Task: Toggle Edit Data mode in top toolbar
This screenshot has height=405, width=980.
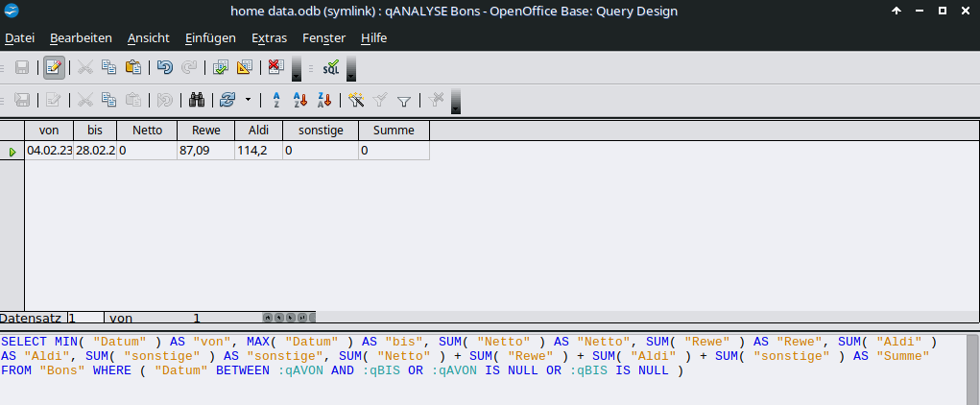Action: (x=54, y=67)
